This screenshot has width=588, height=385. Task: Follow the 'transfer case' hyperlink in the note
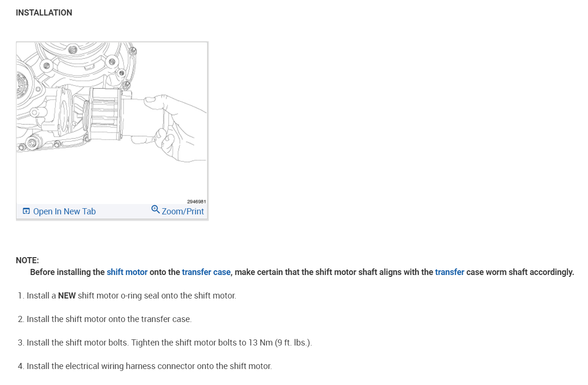[206, 272]
